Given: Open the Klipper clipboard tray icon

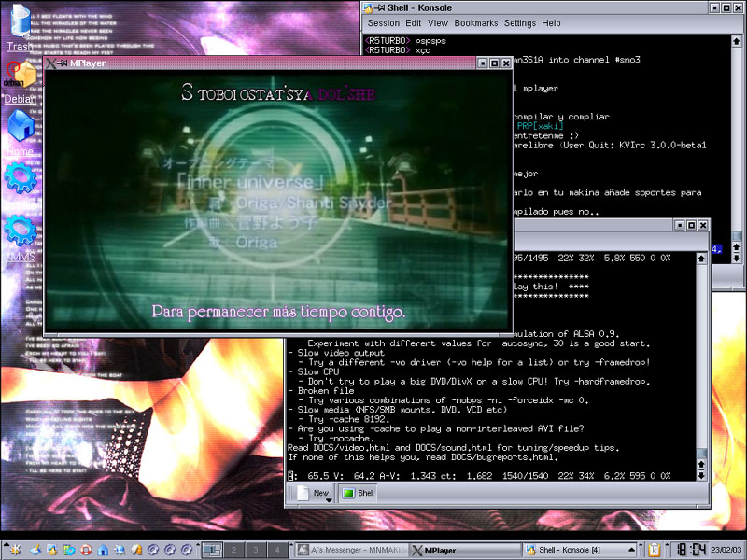Looking at the screenshot, I should pyautogui.click(x=655, y=550).
